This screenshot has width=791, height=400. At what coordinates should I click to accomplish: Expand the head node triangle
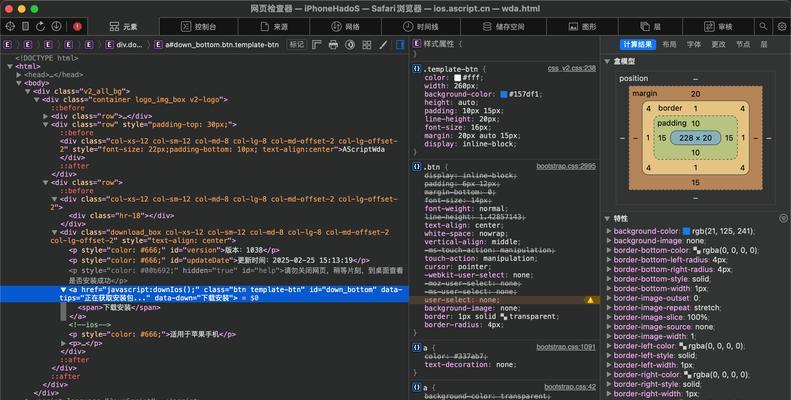[x=19, y=75]
